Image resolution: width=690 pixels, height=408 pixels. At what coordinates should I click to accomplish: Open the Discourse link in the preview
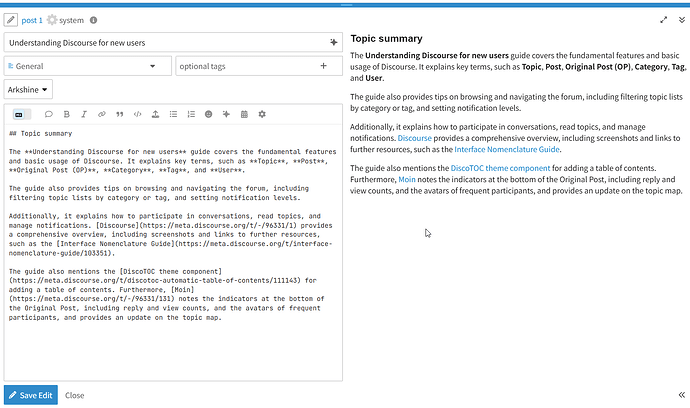415,138
